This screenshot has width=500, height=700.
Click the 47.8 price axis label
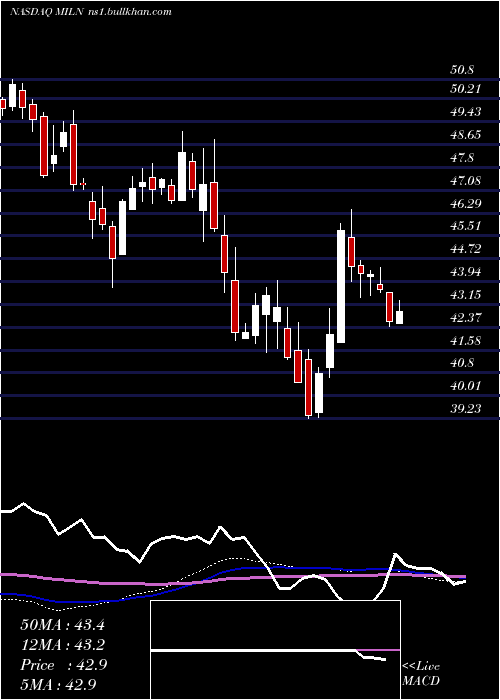(x=462, y=158)
